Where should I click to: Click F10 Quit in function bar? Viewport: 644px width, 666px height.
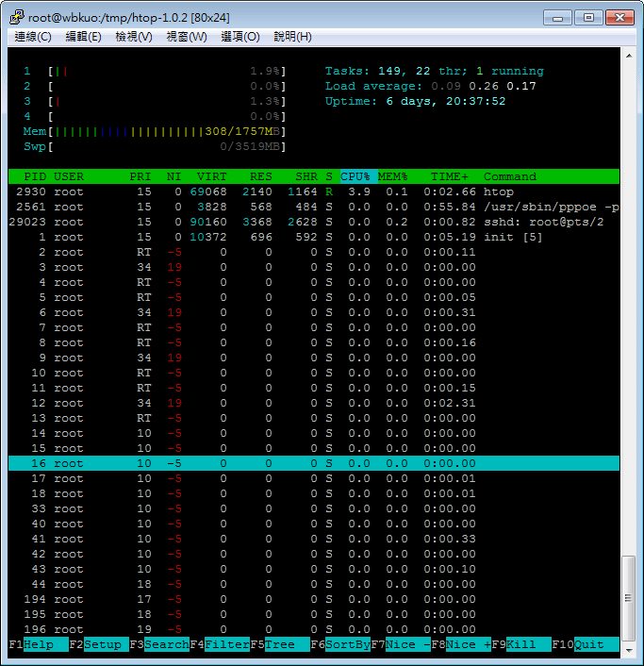click(x=586, y=644)
